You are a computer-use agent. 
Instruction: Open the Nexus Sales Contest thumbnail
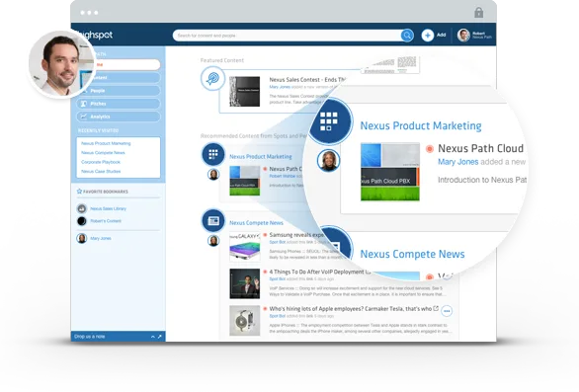[x=244, y=92]
